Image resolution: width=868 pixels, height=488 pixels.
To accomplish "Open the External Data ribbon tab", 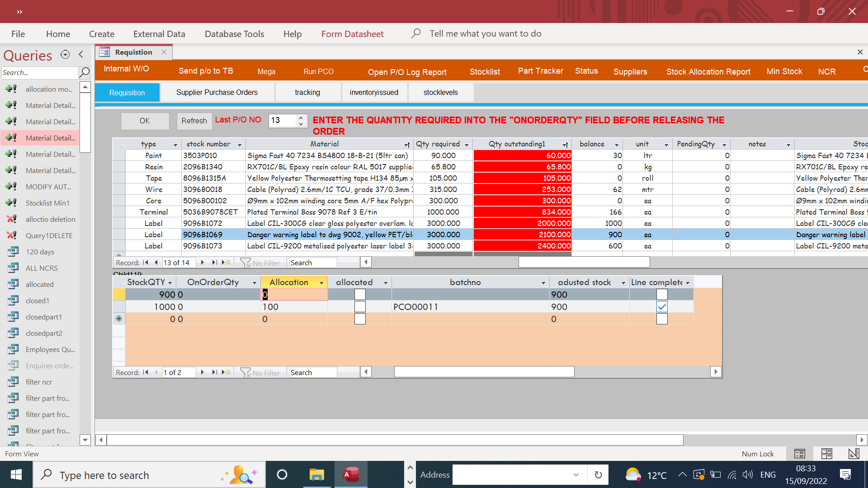I will click(x=159, y=34).
